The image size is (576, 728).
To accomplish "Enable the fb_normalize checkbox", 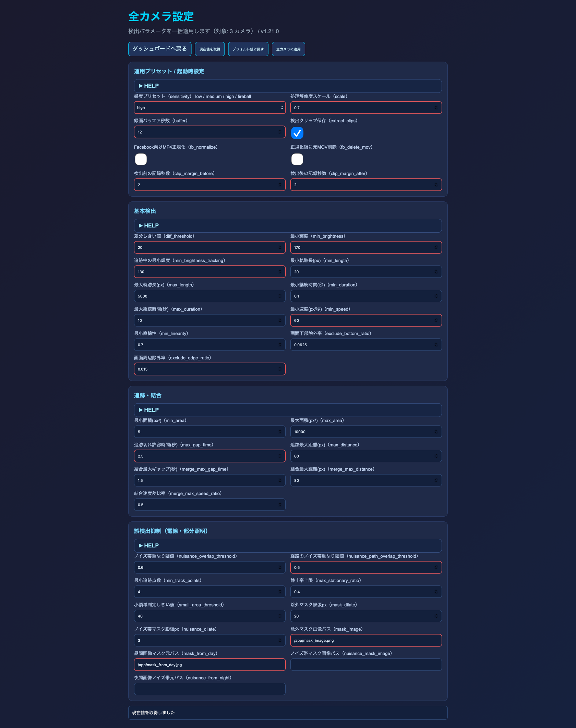I will click(x=141, y=159).
